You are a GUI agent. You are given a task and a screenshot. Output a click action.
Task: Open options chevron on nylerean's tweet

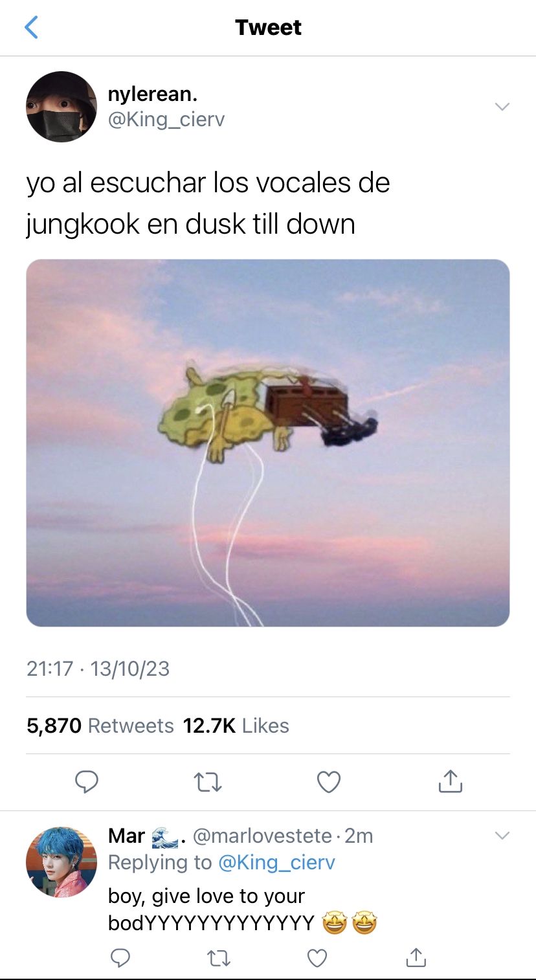click(502, 106)
